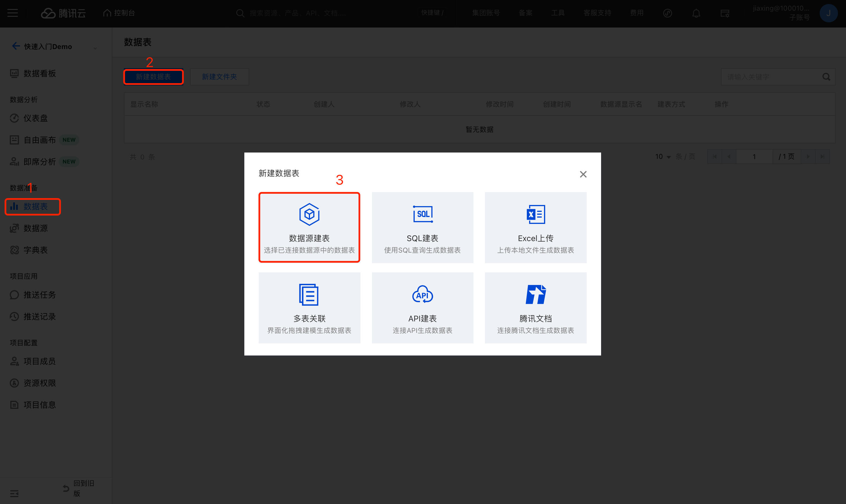The image size is (846, 504).
Task: Choose the 腾讯文档 card
Action: pos(536,308)
